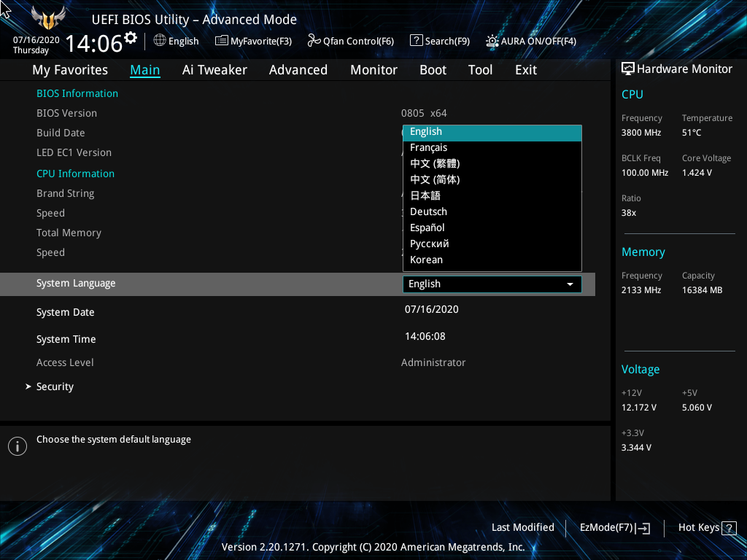Click the globe language icon
The height and width of the screenshot is (560, 747).
click(x=160, y=41)
